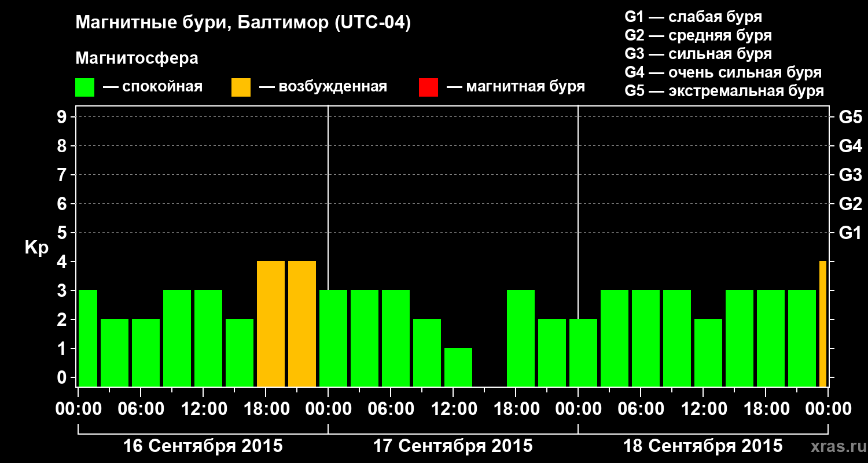
Task: Click the 'G2 — средняя буря' legend line
Action: tap(698, 35)
